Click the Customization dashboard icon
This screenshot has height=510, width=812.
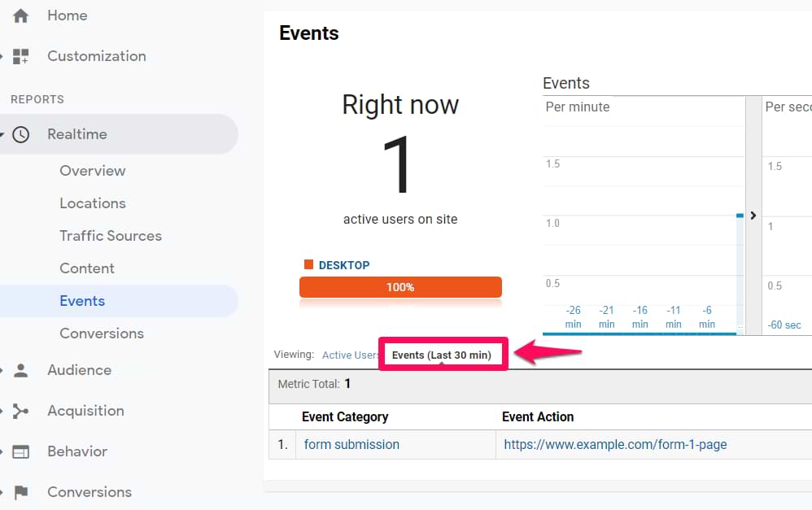click(x=20, y=56)
